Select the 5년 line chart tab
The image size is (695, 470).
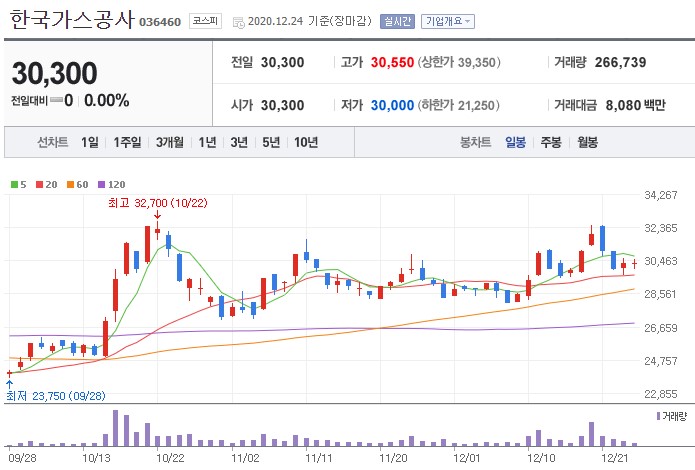271,142
